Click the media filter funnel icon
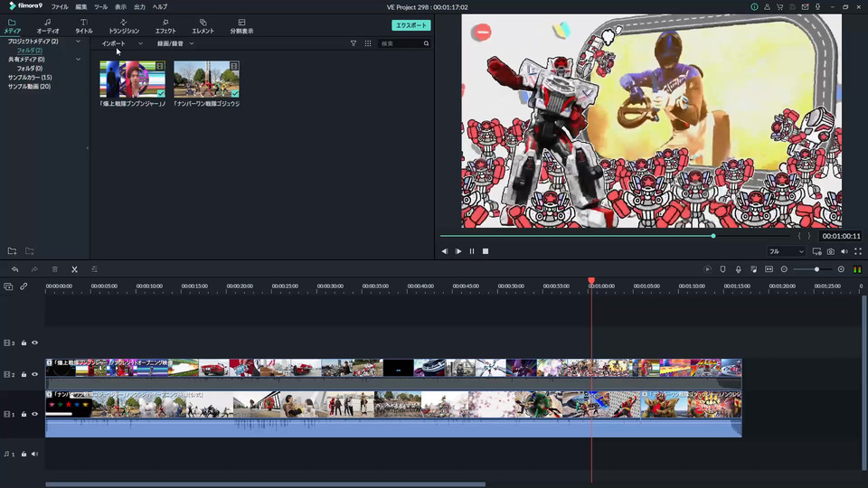The height and width of the screenshot is (488, 868). [x=354, y=43]
